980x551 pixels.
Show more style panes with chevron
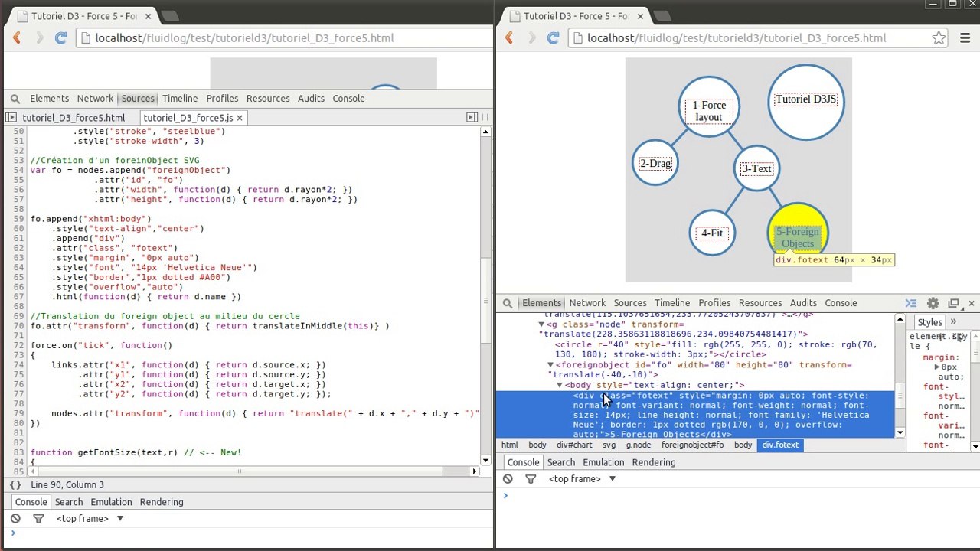pos(953,322)
